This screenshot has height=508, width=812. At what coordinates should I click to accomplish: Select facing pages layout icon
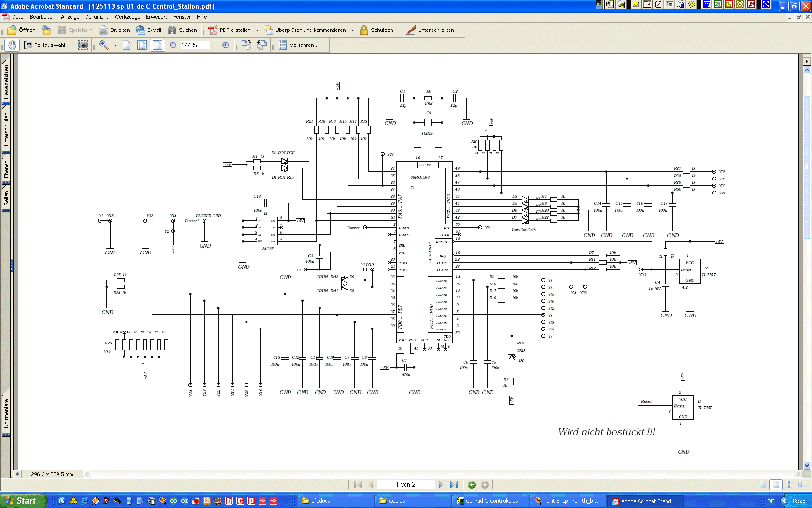(x=802, y=485)
